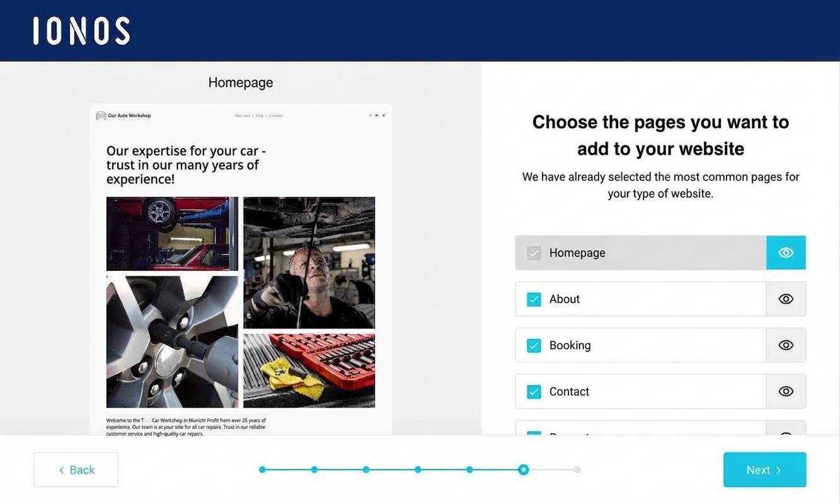Jump to the first progress step dot
The width and height of the screenshot is (840, 504).
(263, 469)
